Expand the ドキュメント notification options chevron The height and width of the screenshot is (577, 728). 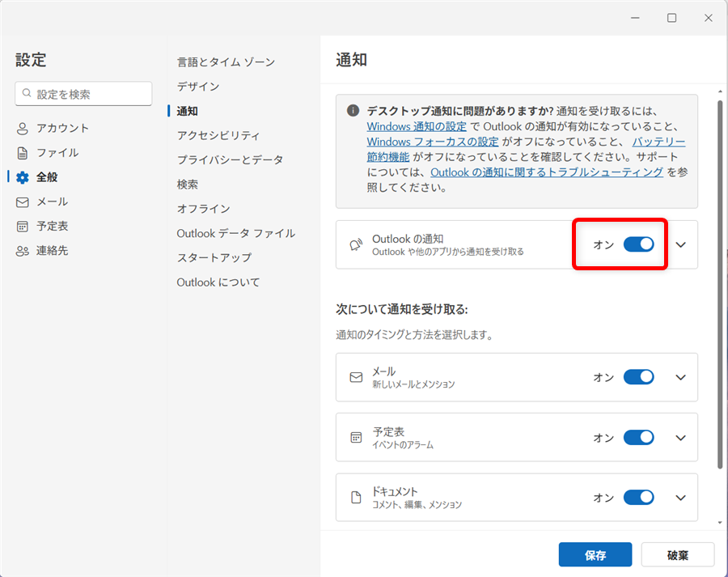point(680,498)
